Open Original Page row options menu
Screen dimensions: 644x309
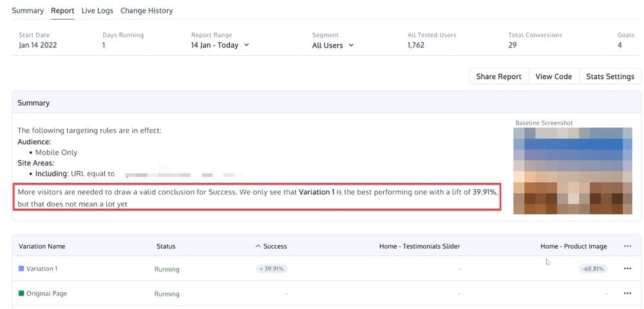627,294
